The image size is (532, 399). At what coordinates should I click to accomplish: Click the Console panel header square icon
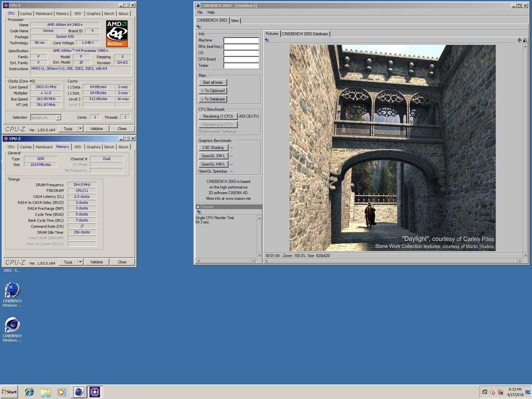[198, 207]
